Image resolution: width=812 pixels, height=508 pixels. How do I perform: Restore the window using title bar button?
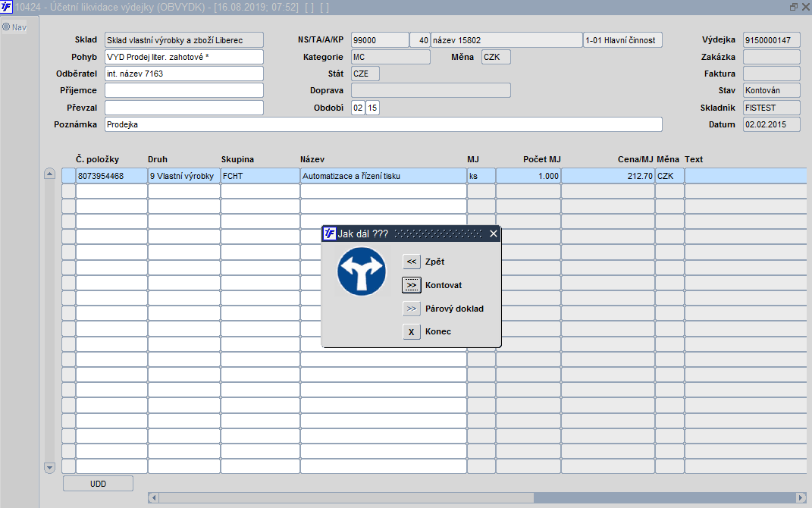tap(793, 7)
